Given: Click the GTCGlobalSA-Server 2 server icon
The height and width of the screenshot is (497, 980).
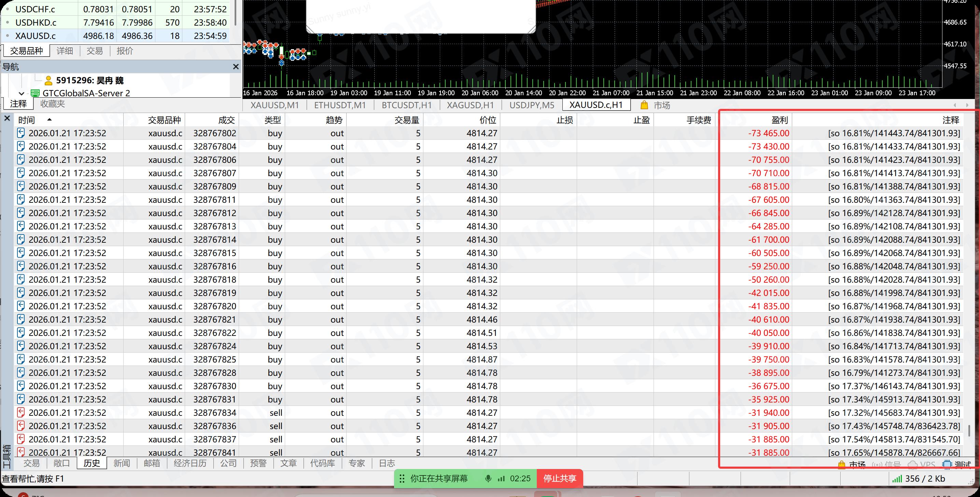Looking at the screenshot, I should [35, 93].
